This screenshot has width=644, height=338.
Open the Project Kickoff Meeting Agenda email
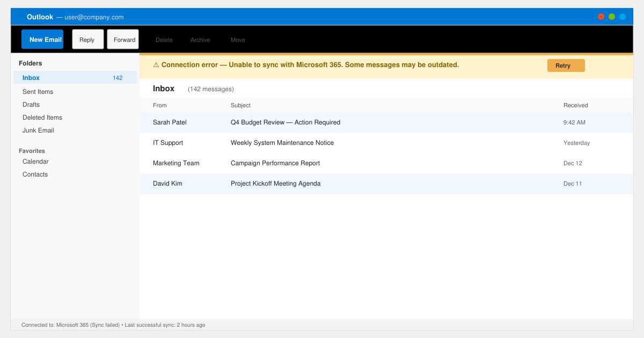pyautogui.click(x=386, y=183)
